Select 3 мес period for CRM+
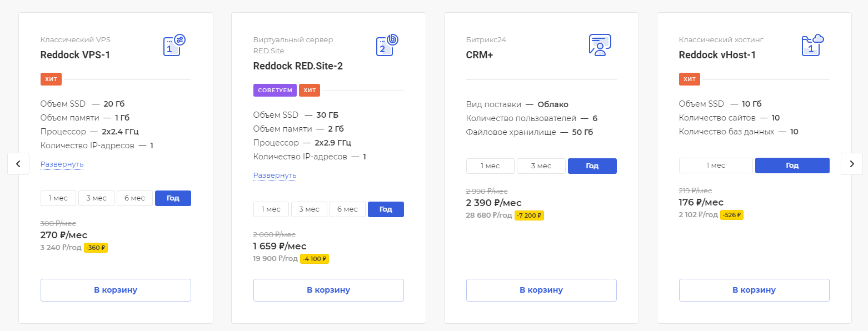Screen dimensions: 868x331 click(x=541, y=166)
